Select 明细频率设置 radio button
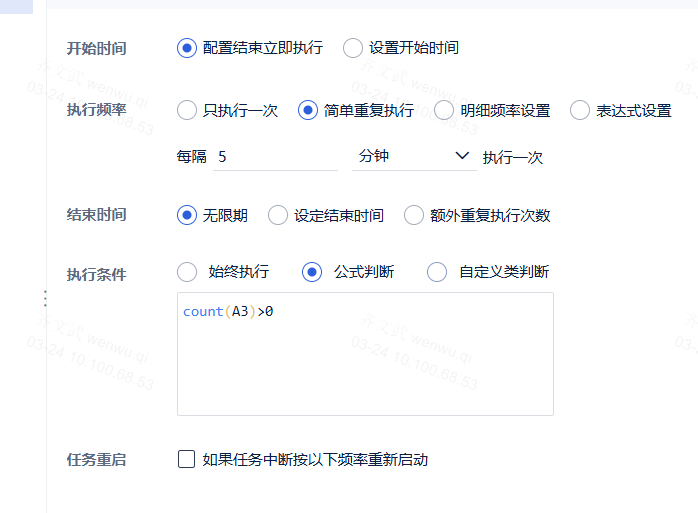Screen dimensions: 698x513 click(444, 110)
